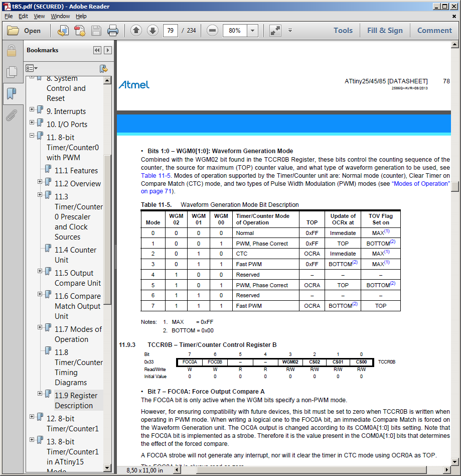Click the horizontal scroll left arrow

(178, 470)
